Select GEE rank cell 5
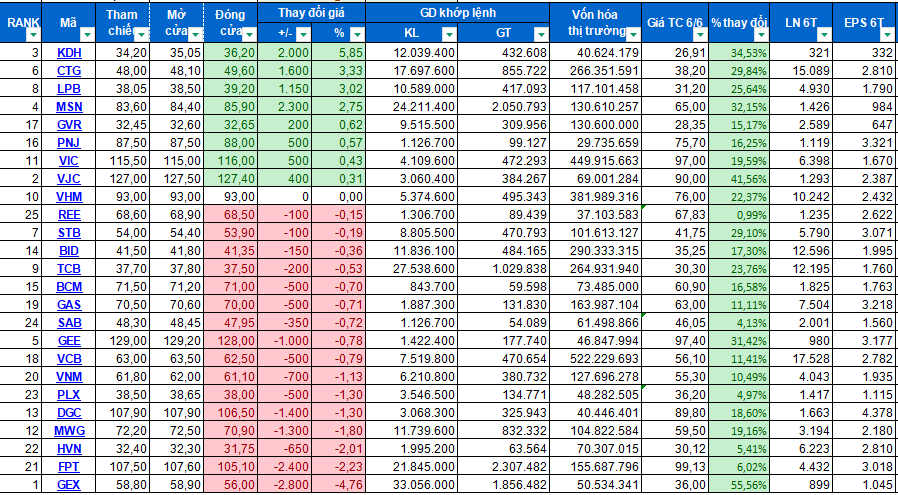Image resolution: width=898 pixels, height=495 pixels. [x=21, y=341]
